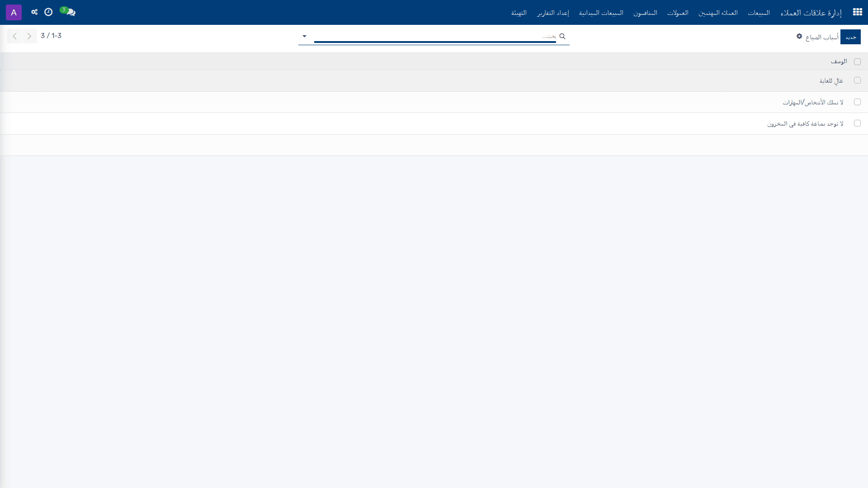The height and width of the screenshot is (488, 868).
Task: Click the debug tools gears icon
Action: click(x=34, y=12)
